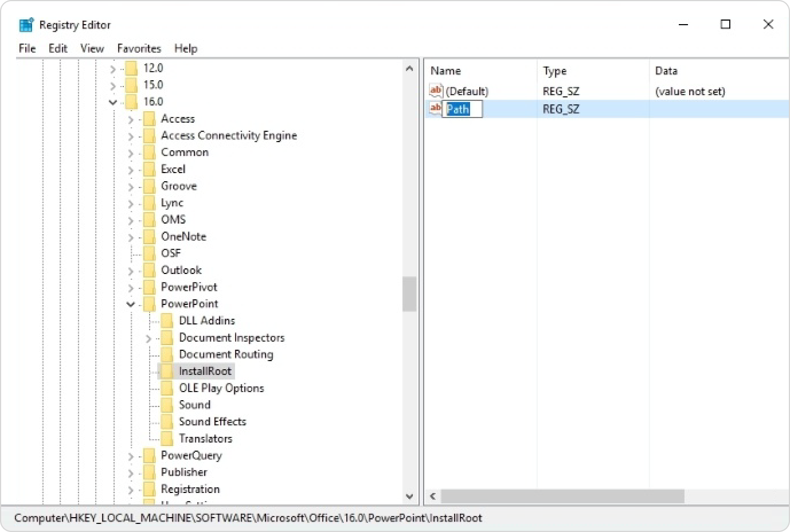The height and width of the screenshot is (532, 790).
Task: Click the Lync folder icon
Action: click(x=149, y=202)
